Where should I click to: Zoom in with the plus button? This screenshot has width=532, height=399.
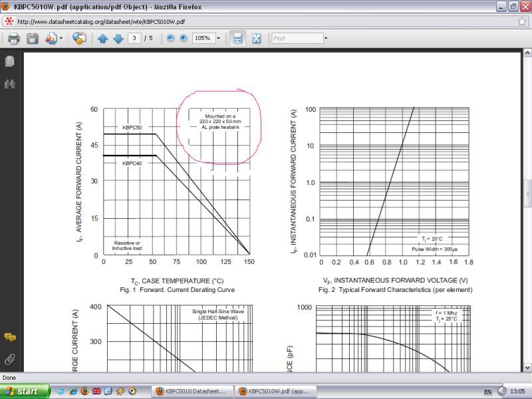click(184, 39)
